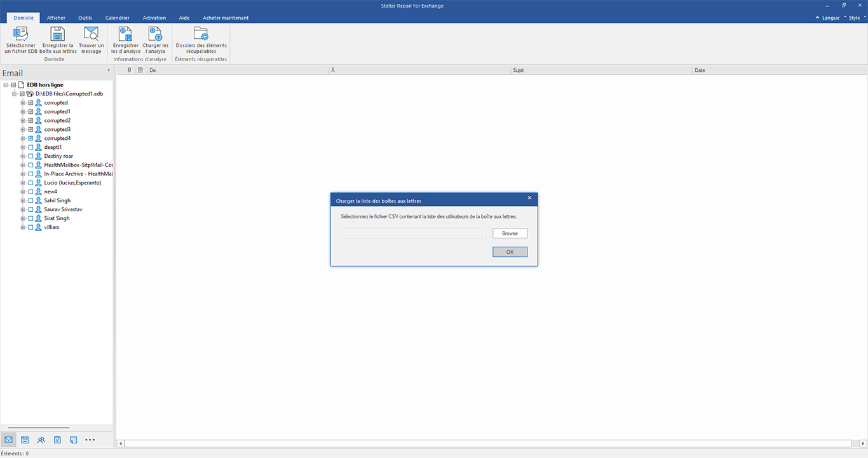Expand the villiars mailbox tree node
Image resolution: width=868 pixels, height=458 pixels.
coord(23,227)
